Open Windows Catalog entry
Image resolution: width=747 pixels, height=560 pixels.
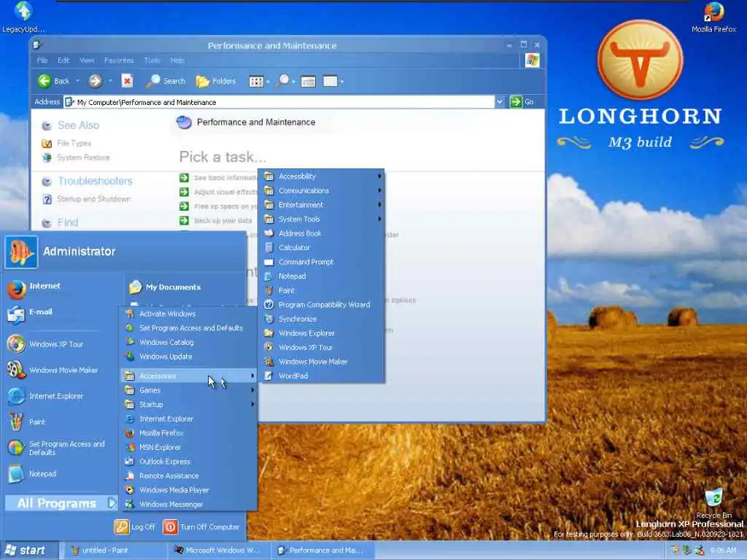189,343
